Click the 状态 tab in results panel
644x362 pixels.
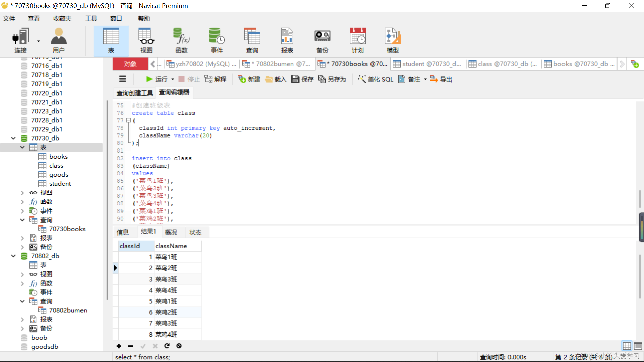(195, 232)
